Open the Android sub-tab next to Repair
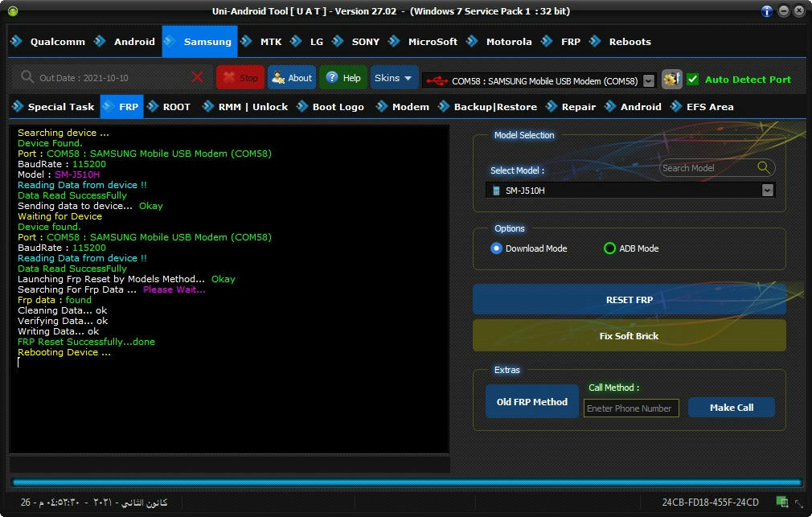Viewport: 812px width, 517px height. [x=634, y=107]
